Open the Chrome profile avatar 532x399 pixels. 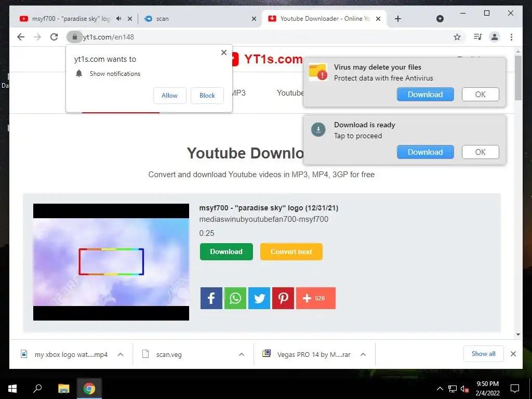point(495,37)
